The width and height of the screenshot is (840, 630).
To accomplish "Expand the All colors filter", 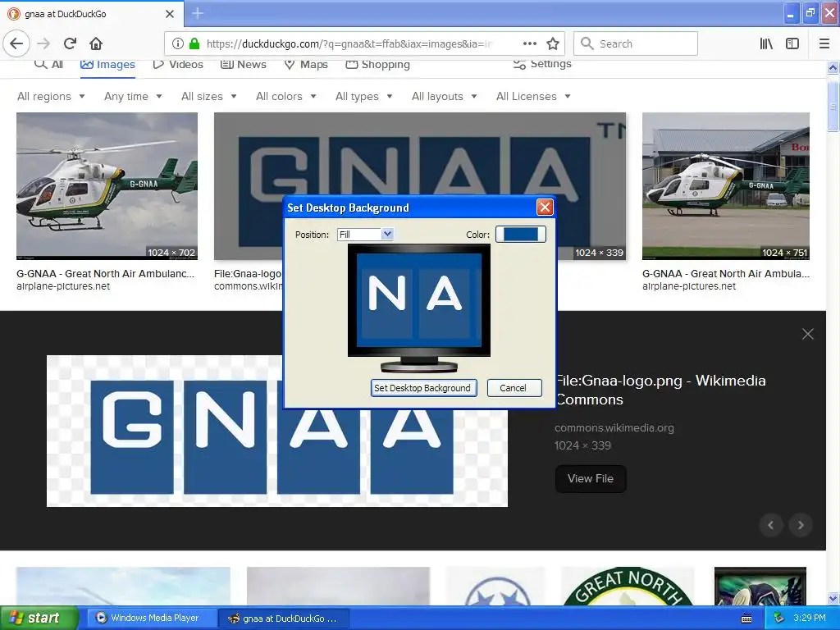I will (x=286, y=97).
